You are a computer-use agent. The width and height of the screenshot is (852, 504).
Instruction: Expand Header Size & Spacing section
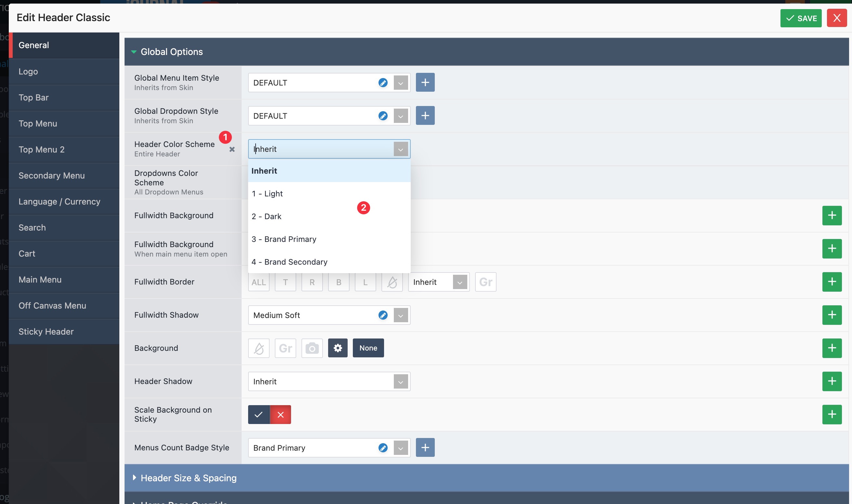486,478
